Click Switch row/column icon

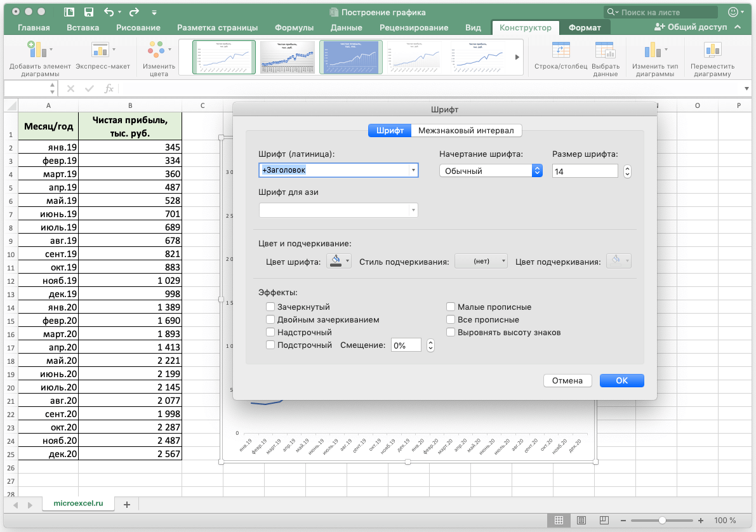(560, 50)
